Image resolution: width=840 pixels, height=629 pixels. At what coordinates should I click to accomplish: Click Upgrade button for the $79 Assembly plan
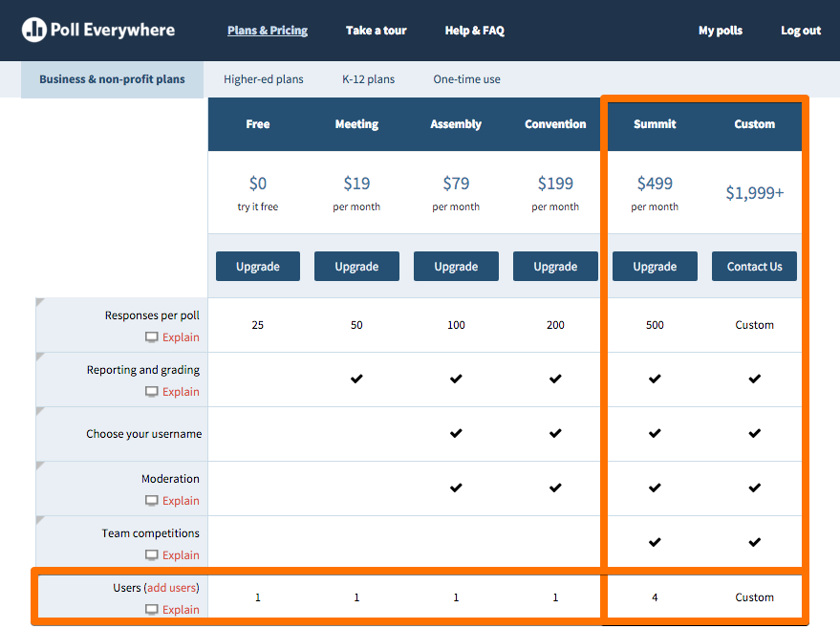tap(456, 267)
